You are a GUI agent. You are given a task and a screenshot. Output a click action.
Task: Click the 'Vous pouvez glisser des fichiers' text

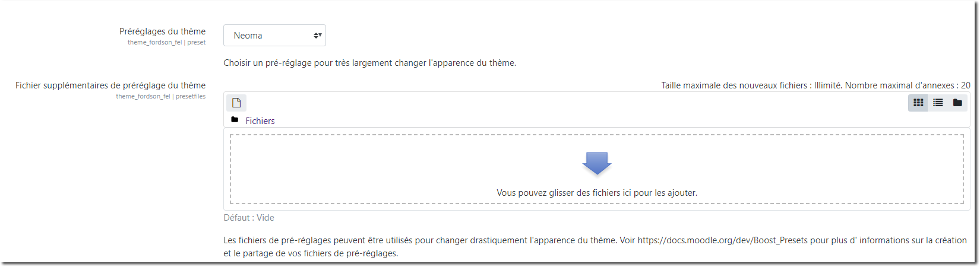597,193
